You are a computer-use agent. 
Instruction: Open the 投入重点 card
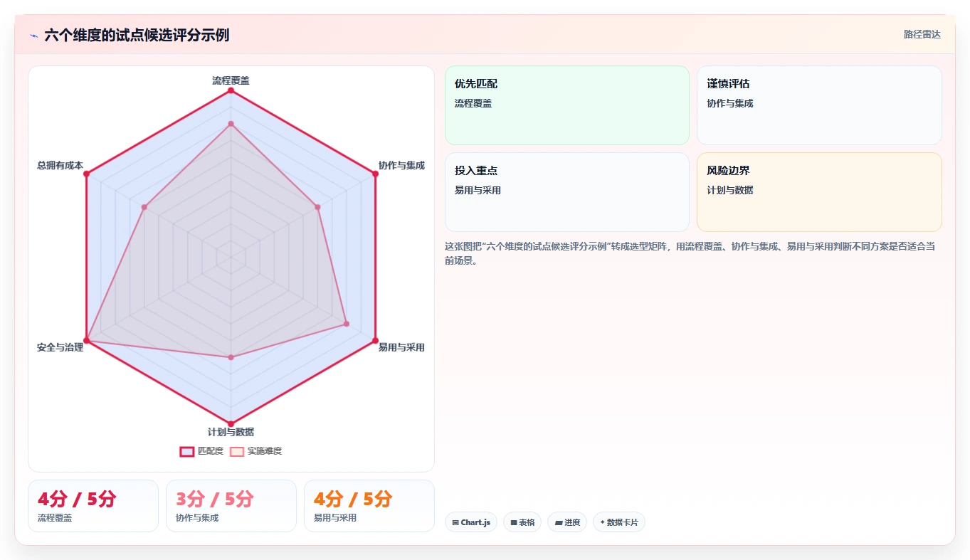pos(567,192)
